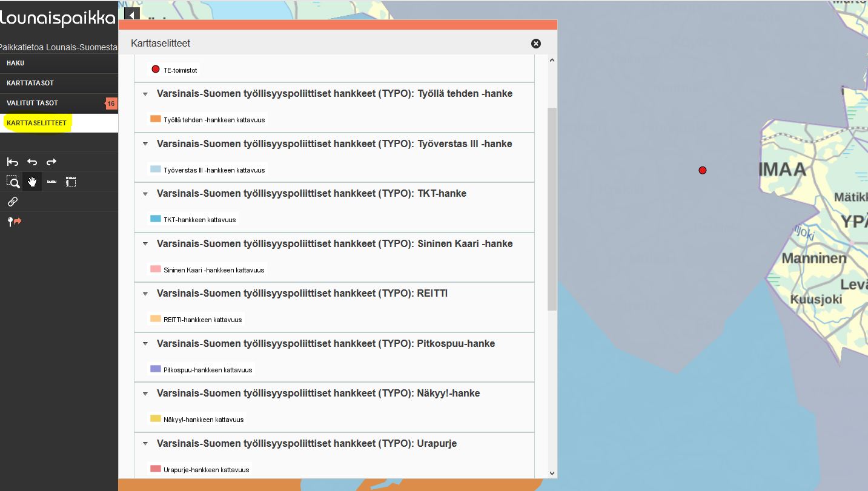Click the blue TKT-hankkeen swatch

tap(156, 219)
